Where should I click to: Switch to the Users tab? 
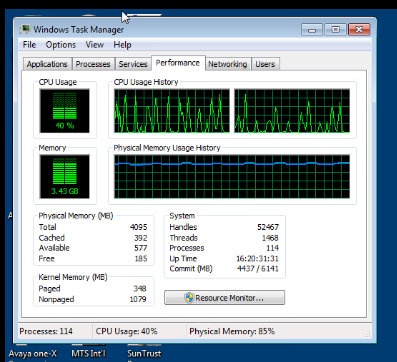[265, 64]
